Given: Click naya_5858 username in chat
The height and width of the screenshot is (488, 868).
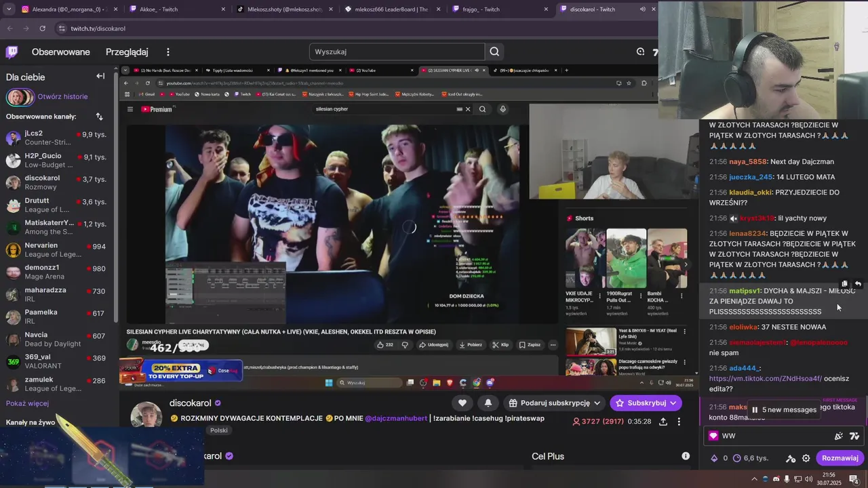Looking at the screenshot, I should (748, 162).
